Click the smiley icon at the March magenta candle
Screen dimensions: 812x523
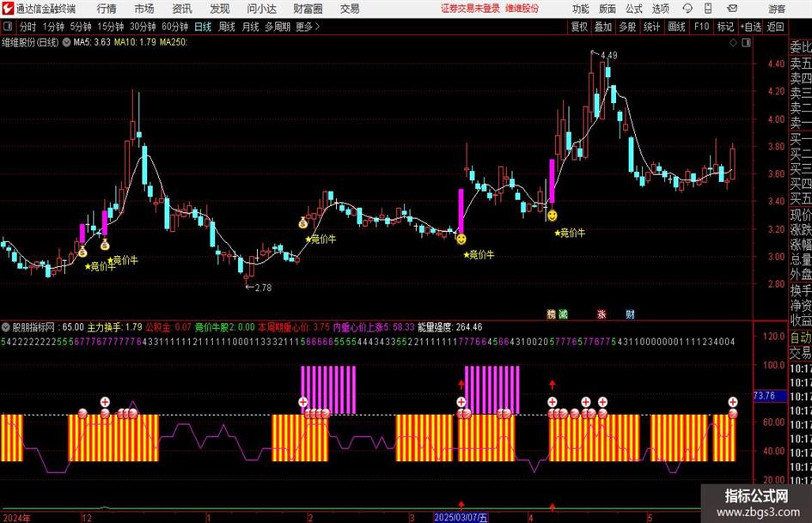(461, 239)
